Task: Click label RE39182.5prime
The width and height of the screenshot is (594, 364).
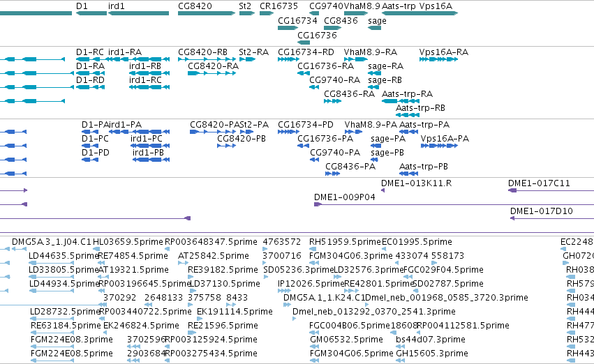Action: tap(223, 270)
